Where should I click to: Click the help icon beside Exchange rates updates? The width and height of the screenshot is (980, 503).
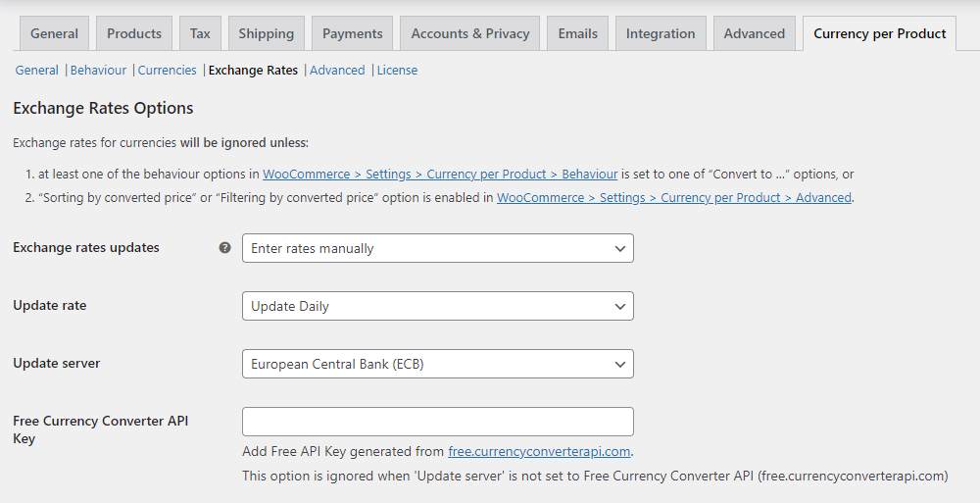pyautogui.click(x=224, y=248)
